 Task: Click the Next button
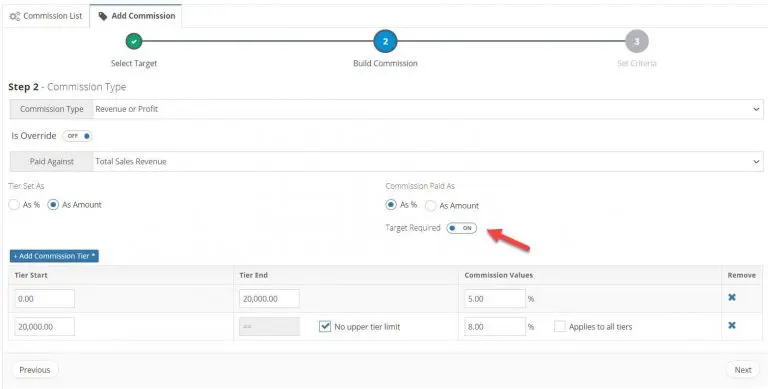743,370
